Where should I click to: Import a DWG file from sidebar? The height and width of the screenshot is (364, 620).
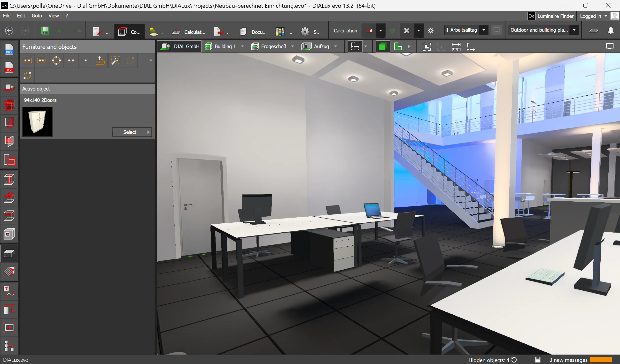9,49
